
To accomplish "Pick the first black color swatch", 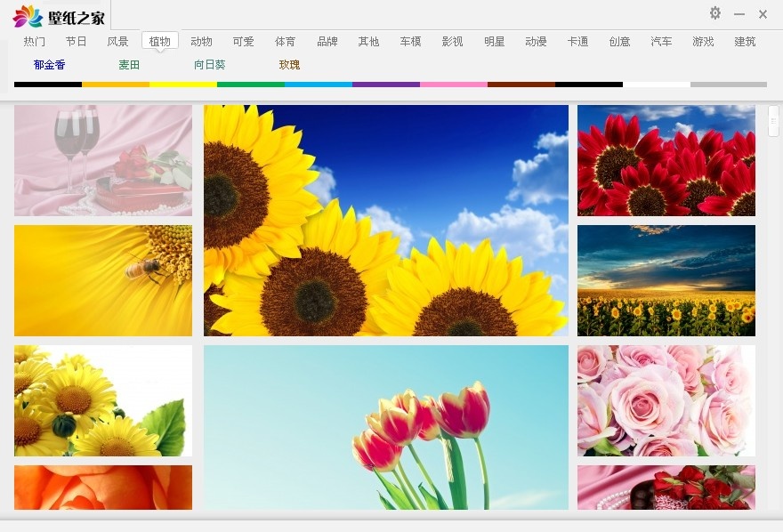I will [x=48, y=85].
